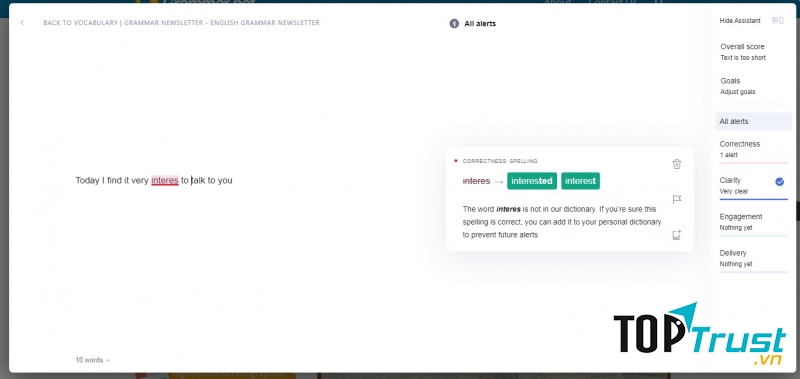The image size is (800, 379).
Task: Flag the suggestion as incorrect via flag icon
Action: (677, 199)
